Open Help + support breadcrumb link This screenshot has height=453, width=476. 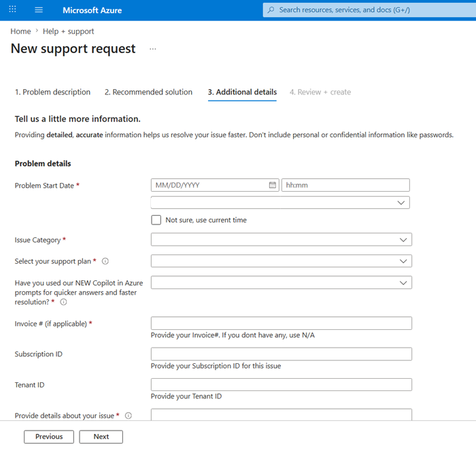[68, 31]
